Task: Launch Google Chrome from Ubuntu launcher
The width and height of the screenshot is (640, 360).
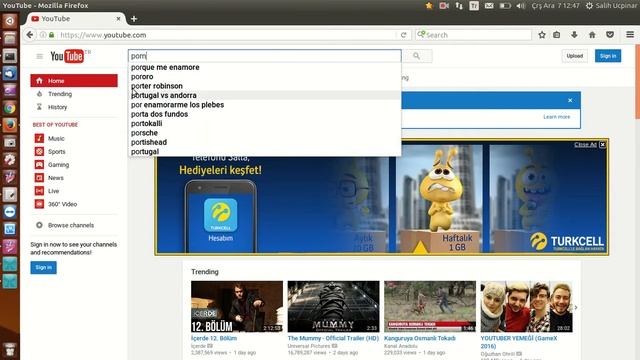Action: tap(10, 108)
